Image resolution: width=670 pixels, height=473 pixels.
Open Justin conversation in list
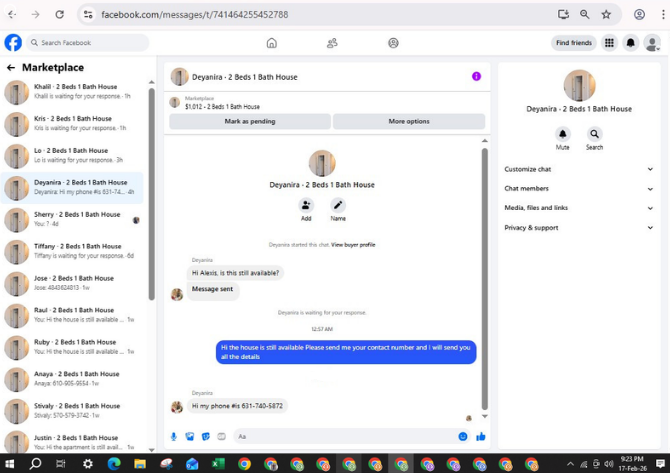73,442
